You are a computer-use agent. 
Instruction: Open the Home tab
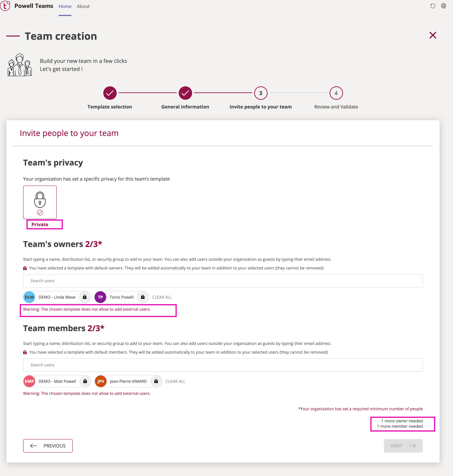pos(65,6)
